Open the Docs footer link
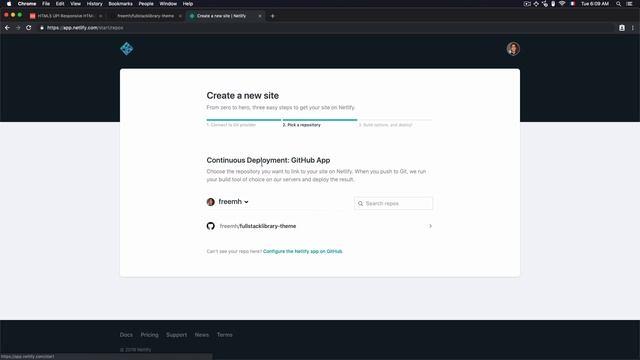The image size is (640, 360). coord(126,335)
